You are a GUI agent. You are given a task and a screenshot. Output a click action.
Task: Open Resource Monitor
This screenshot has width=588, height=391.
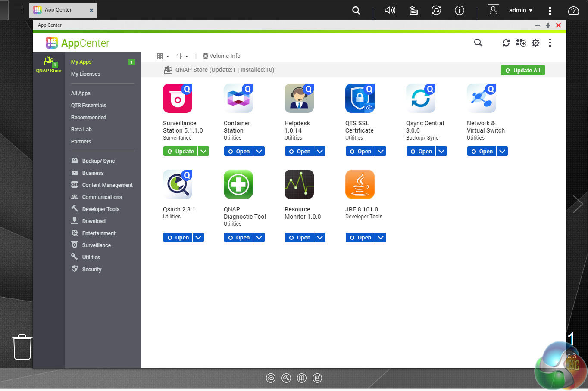click(x=299, y=238)
